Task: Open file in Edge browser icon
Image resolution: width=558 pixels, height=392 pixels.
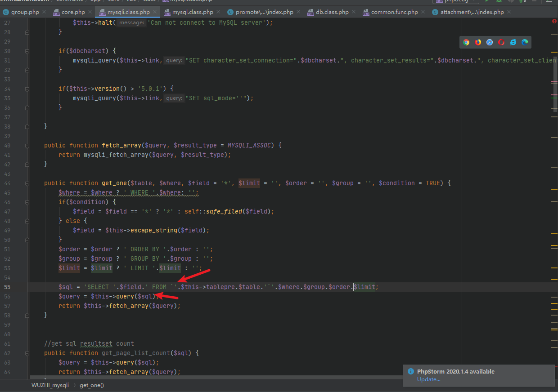Action: pyautogui.click(x=525, y=42)
